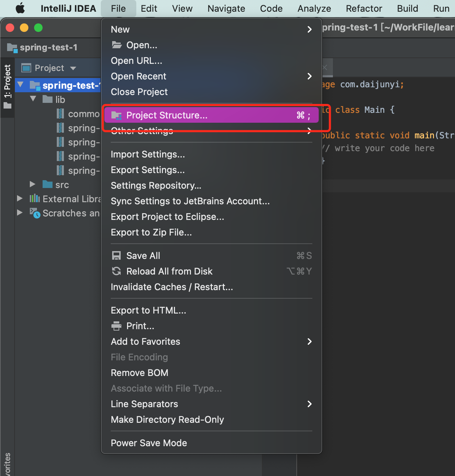Collapse the spring-test-1 root node
This screenshot has height=476, width=455.
click(21, 85)
